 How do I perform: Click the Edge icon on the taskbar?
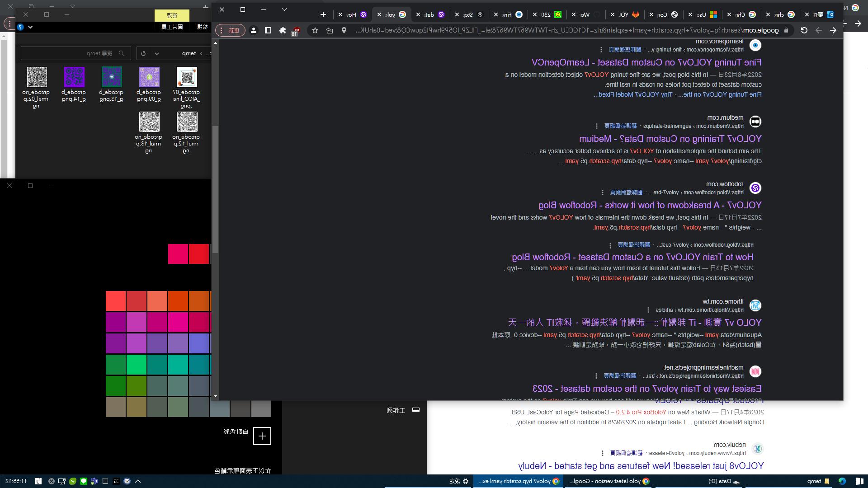pyautogui.click(x=842, y=481)
